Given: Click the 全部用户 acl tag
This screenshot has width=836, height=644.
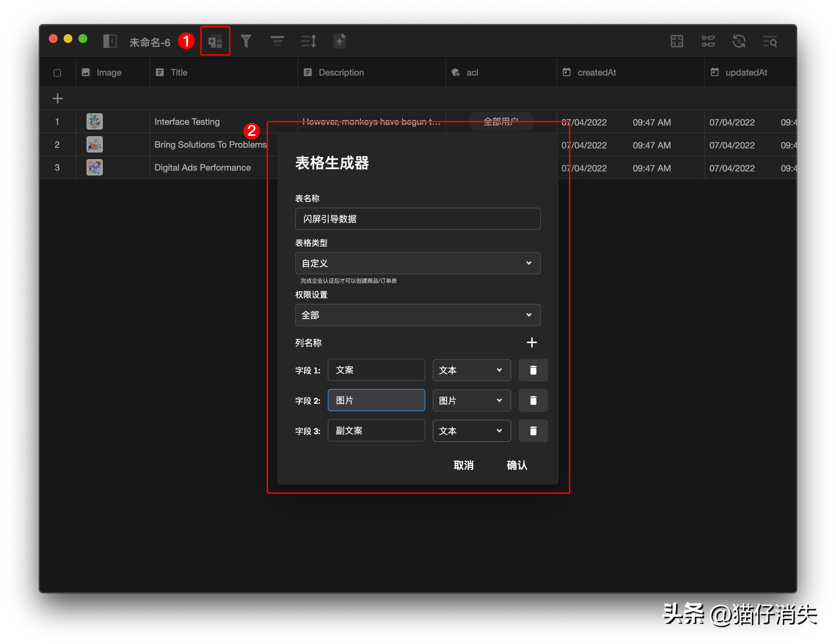Looking at the screenshot, I should 501,121.
